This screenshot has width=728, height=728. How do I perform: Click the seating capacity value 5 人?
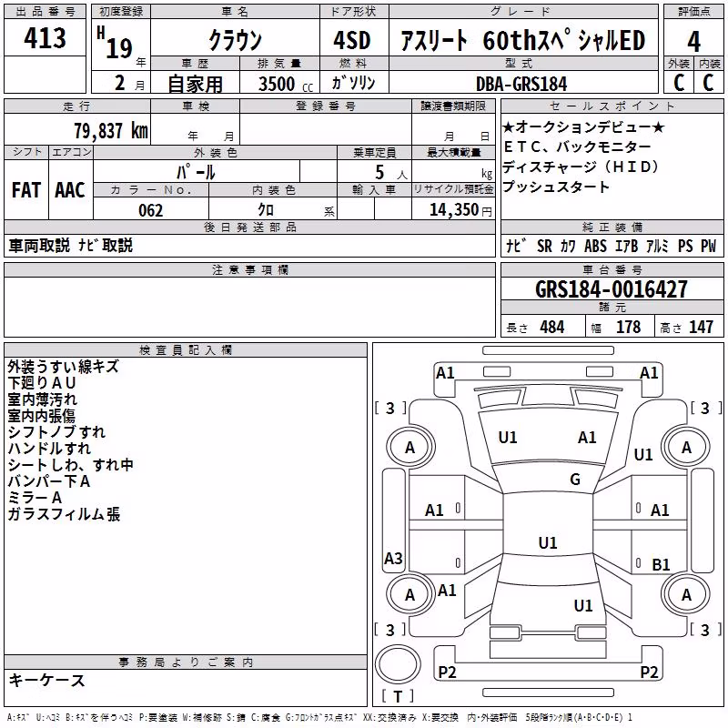coord(391,173)
